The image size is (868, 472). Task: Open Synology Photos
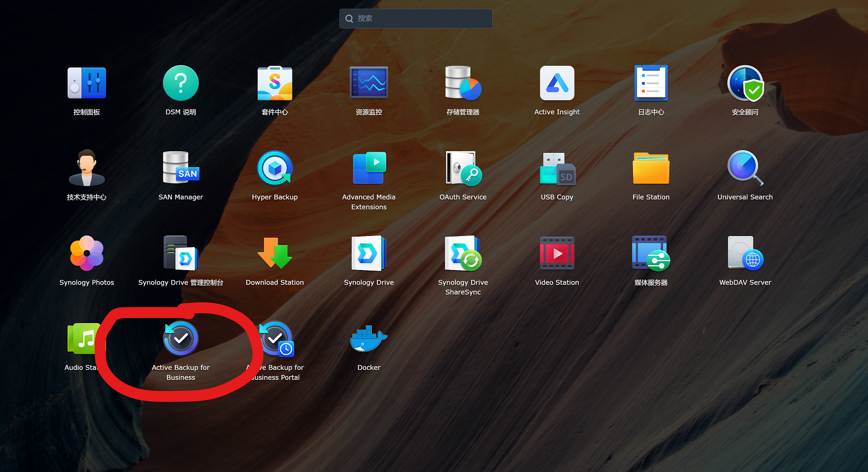(x=87, y=253)
